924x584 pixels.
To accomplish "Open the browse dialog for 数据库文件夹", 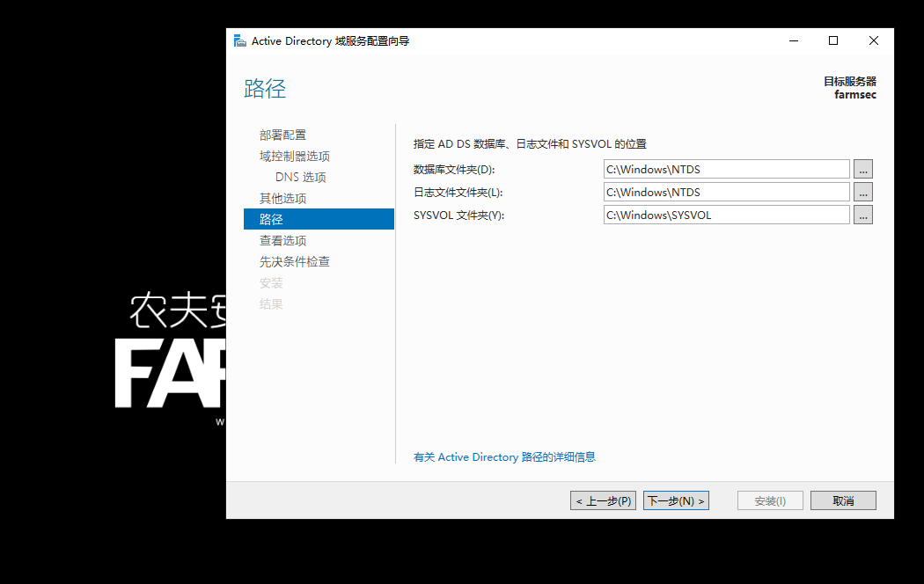I will coord(862,169).
